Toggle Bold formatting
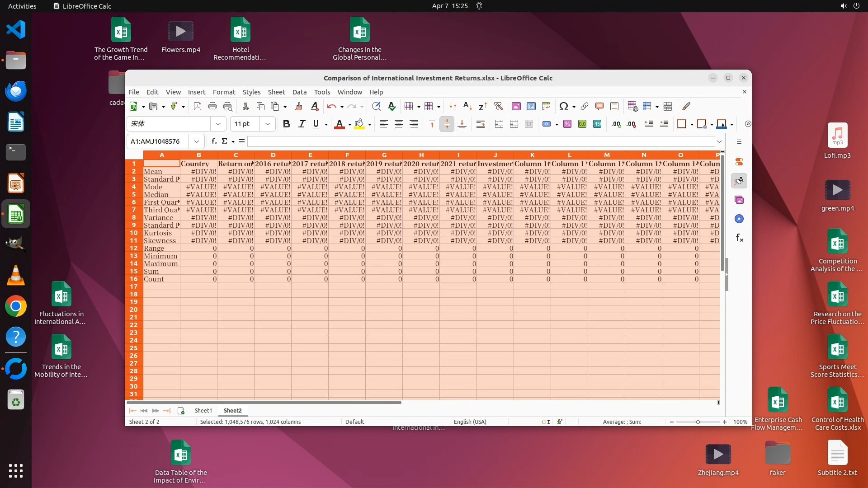The height and width of the screenshot is (488, 868). (x=286, y=124)
